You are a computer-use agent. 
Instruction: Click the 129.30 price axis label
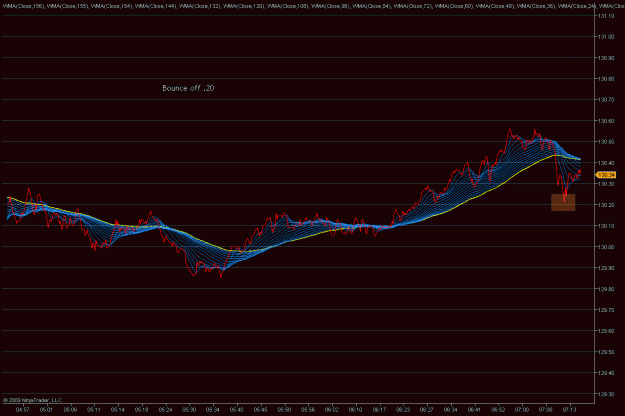pos(606,394)
